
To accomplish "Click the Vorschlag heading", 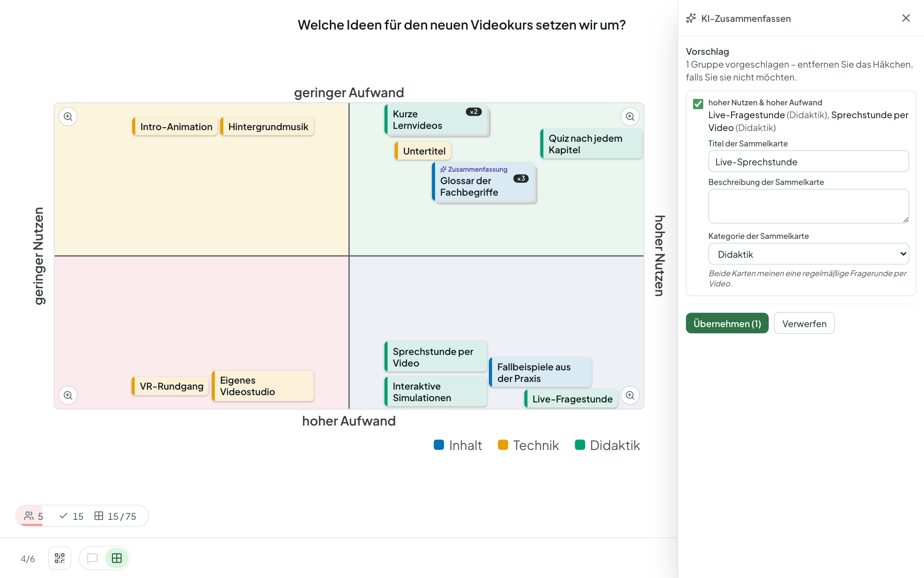I will click(x=708, y=51).
